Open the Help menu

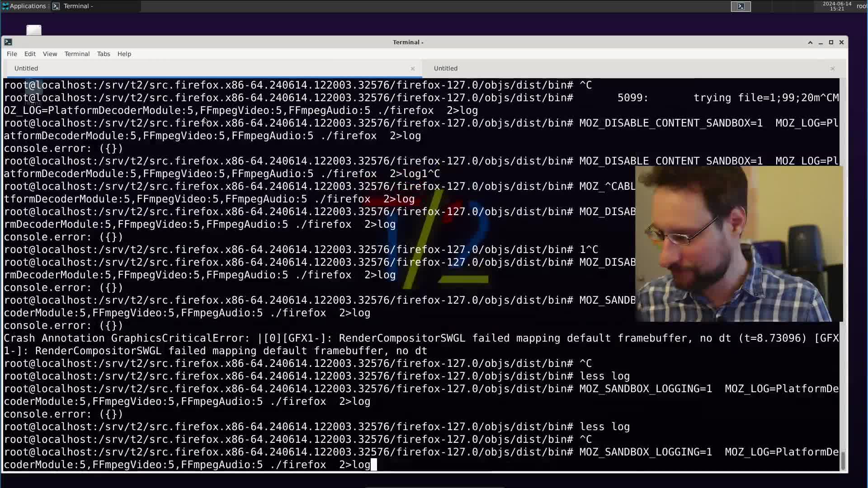tap(124, 54)
